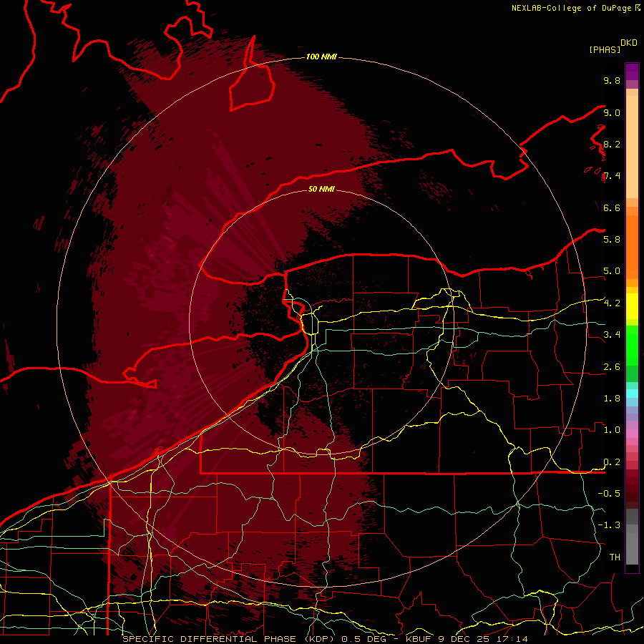644x644 pixels.
Task: Select the 2.6 value on the color scale
Action: coord(612,367)
